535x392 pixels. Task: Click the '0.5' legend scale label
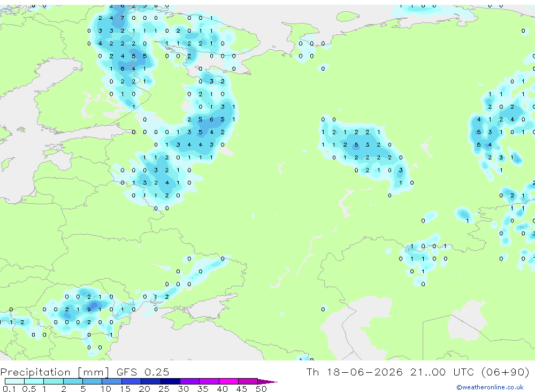[29, 389]
